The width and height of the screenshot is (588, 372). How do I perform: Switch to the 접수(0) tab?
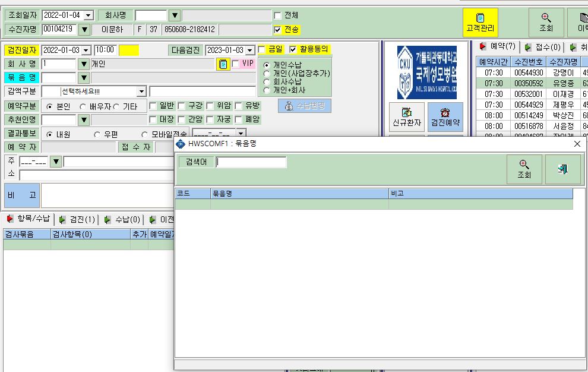tap(543, 48)
